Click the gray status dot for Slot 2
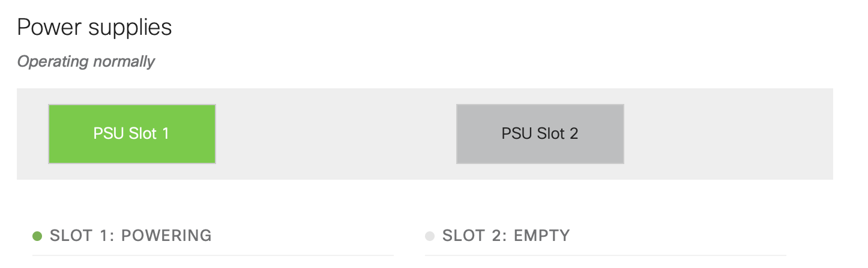Viewport: 868px width, 268px height. [429, 236]
